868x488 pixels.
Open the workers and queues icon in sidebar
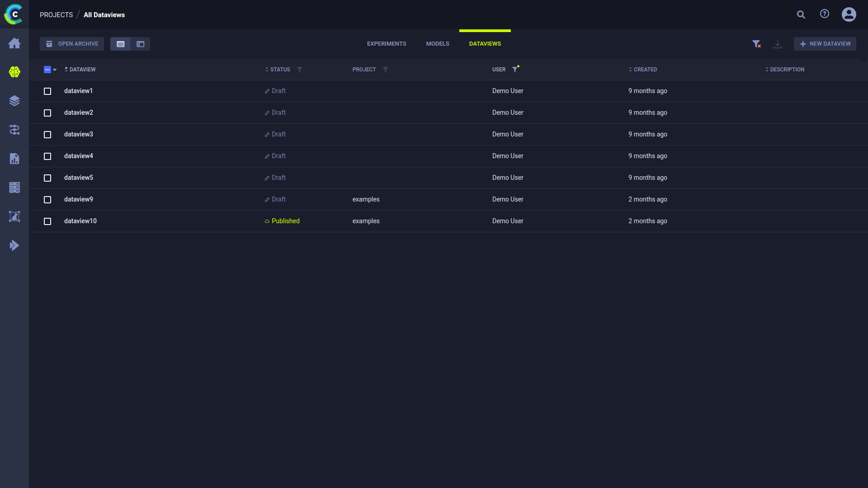pos(14,188)
